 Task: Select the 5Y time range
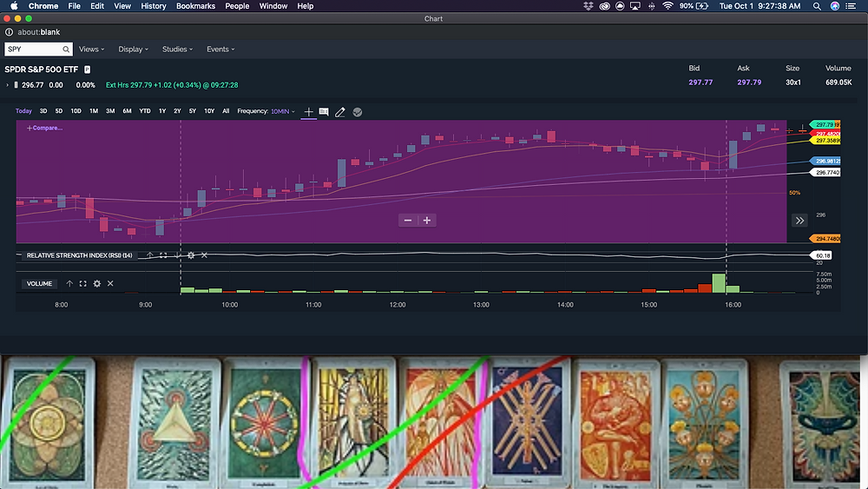pyautogui.click(x=192, y=111)
